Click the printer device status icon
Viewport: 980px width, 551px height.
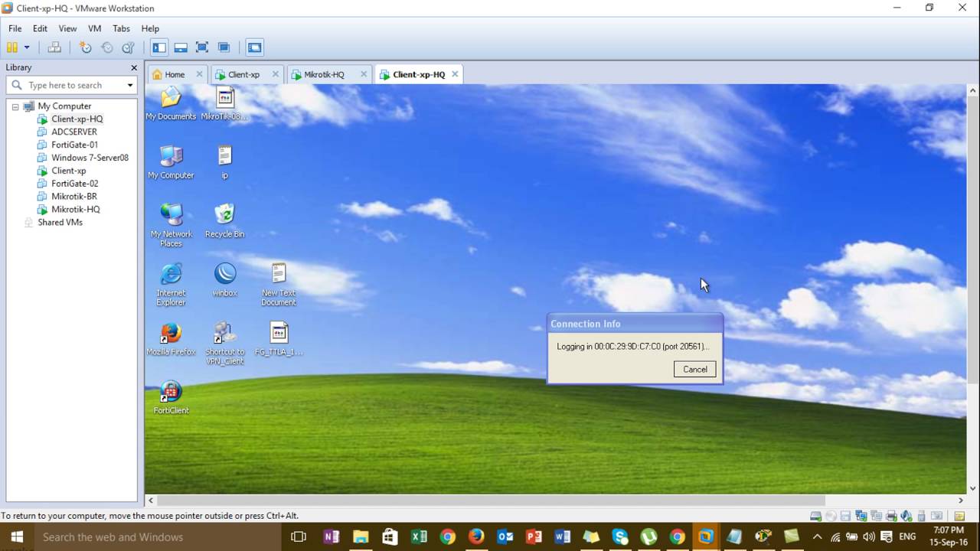click(891, 517)
